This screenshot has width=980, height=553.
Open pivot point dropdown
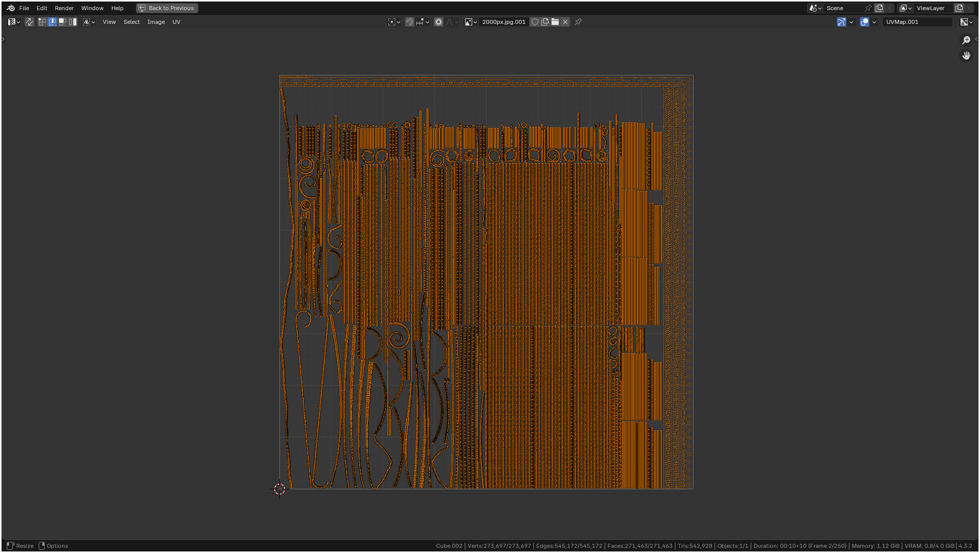tap(394, 22)
